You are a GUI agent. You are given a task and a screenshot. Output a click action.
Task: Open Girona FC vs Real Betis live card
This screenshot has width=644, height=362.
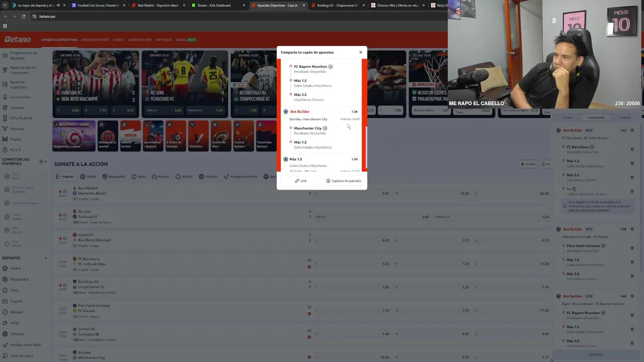(x=96, y=83)
